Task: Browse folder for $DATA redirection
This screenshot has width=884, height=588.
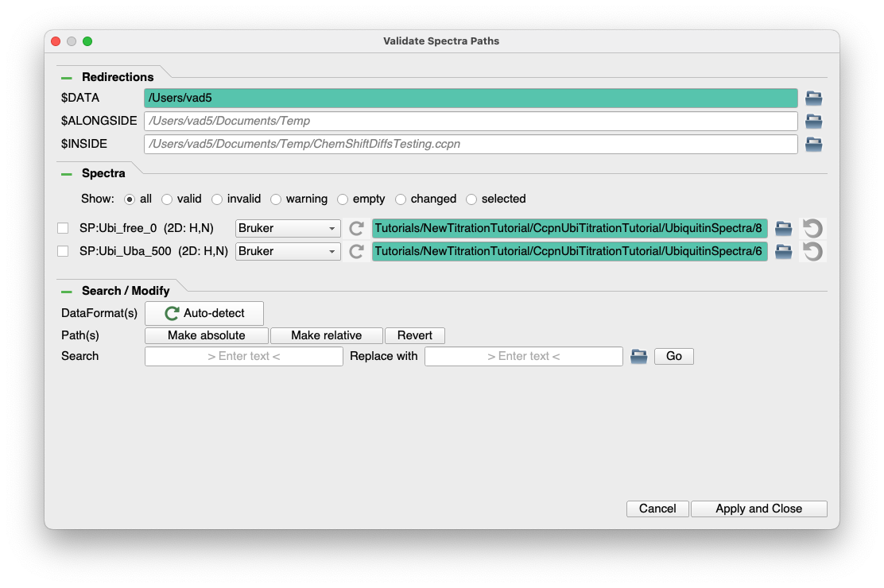Action: pyautogui.click(x=813, y=98)
